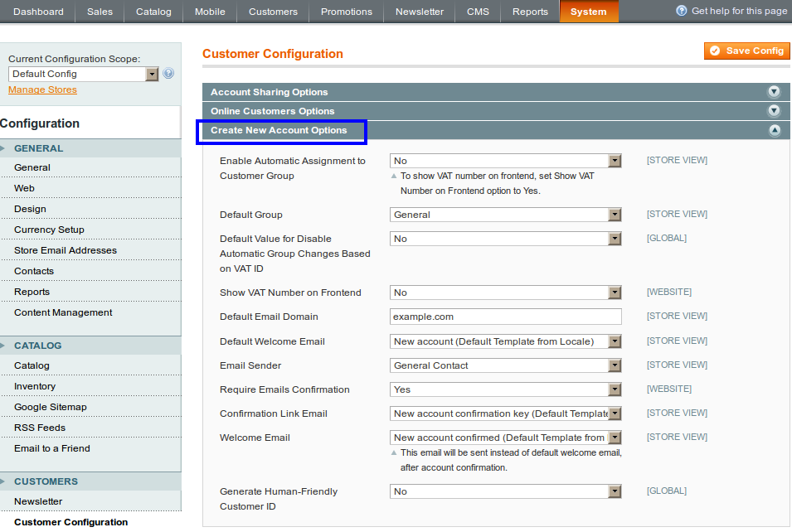Open the Catalog menu in top navigation
Viewport: 792px width, 532px height.
coord(153,12)
